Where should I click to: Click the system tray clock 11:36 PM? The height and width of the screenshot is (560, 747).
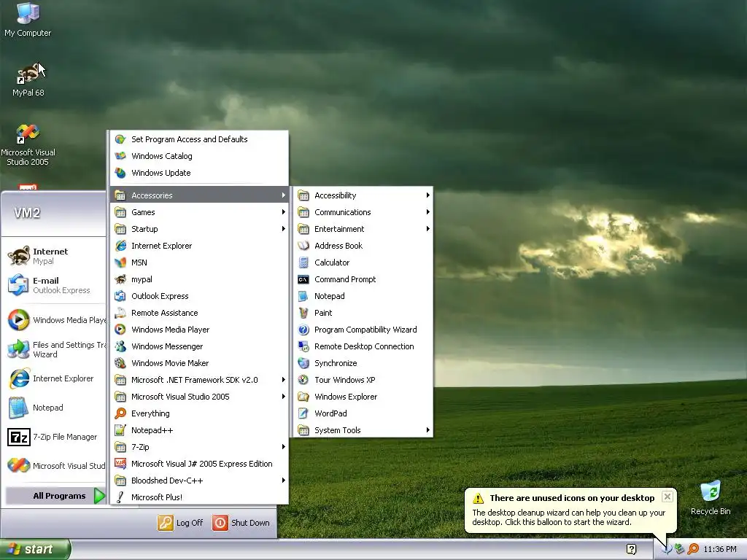click(x=720, y=549)
